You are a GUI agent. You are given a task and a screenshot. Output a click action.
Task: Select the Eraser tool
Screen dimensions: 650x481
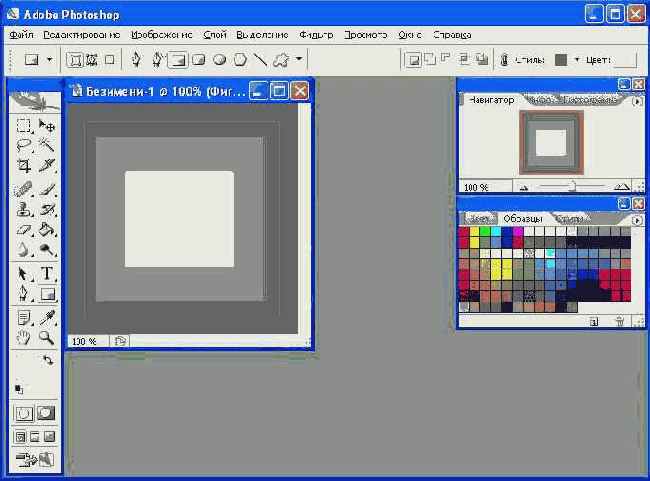(23, 229)
